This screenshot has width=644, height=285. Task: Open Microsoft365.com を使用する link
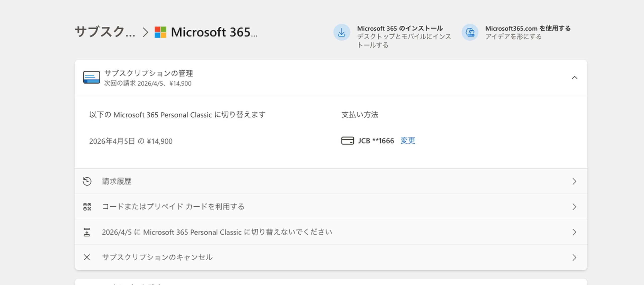tap(528, 28)
